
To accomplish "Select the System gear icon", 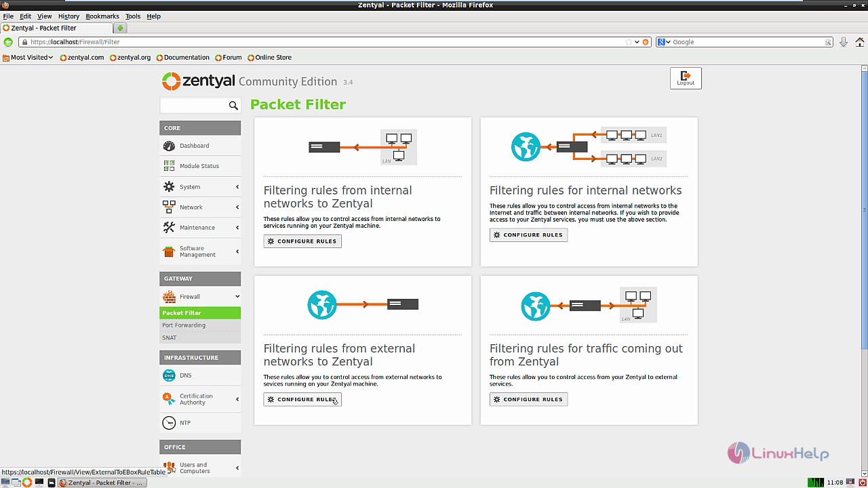I will coord(169,186).
